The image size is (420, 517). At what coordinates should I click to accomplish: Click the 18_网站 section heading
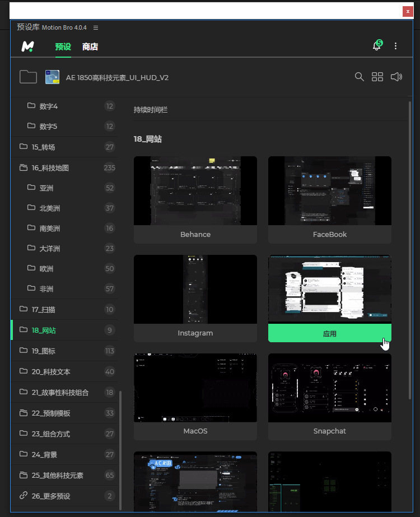(148, 139)
